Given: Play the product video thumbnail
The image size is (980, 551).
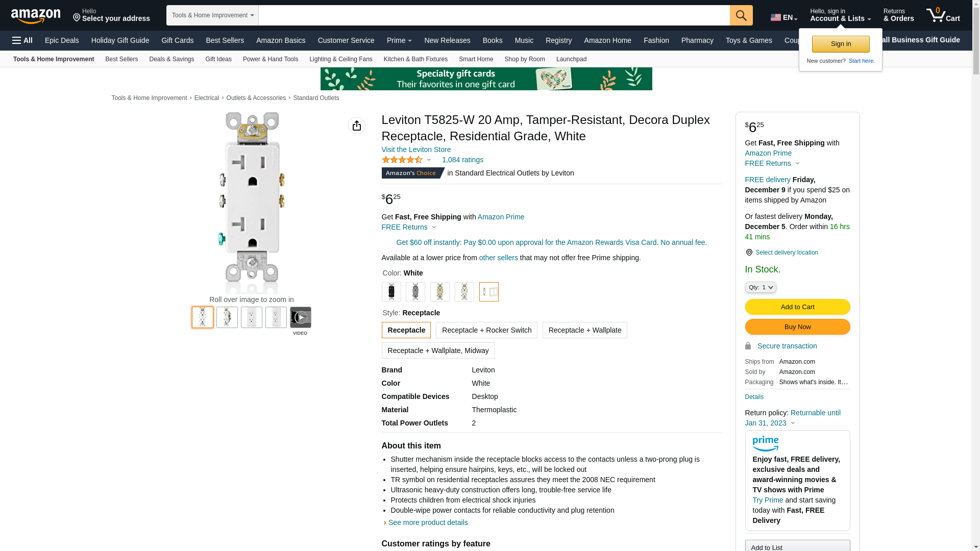Looking at the screenshot, I should 300,317.
